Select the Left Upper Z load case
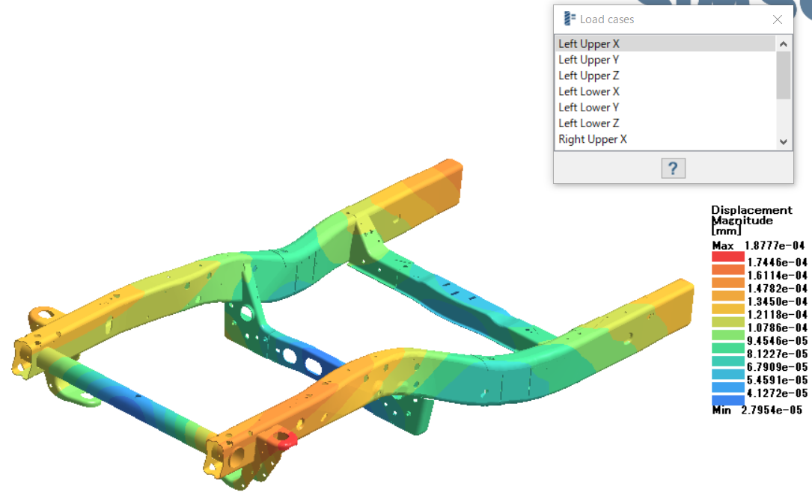This screenshot has width=812, height=504. point(588,76)
